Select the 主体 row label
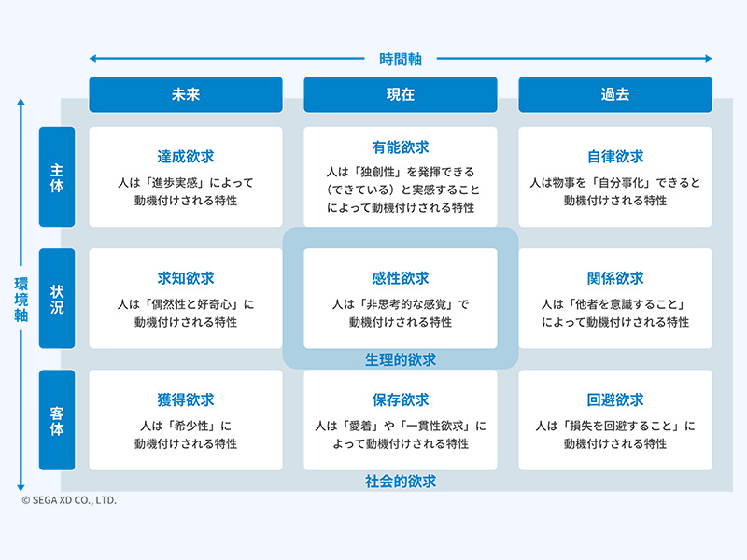 (x=57, y=177)
